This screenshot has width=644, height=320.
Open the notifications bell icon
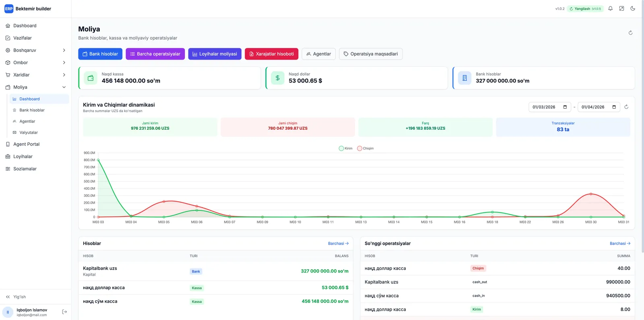coord(610,8)
